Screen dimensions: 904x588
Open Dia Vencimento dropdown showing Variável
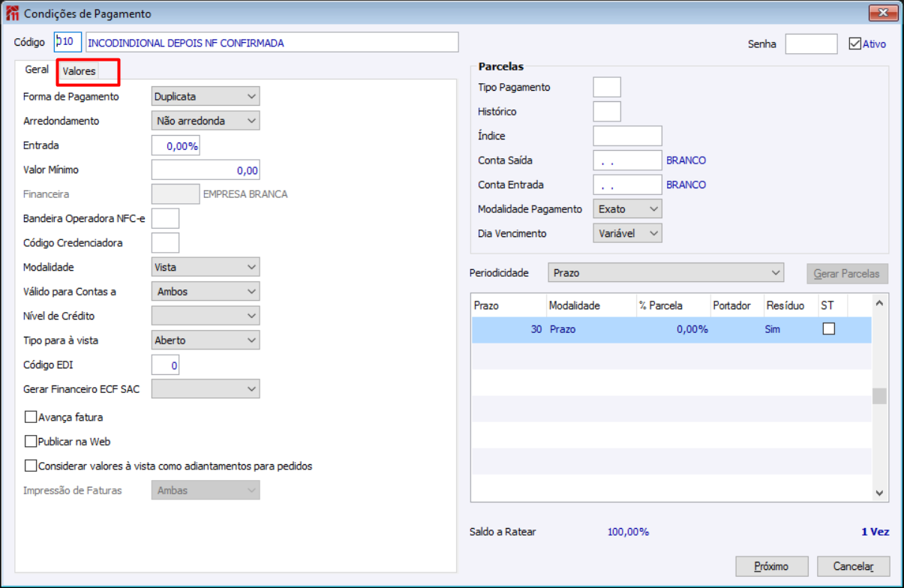[x=627, y=233]
